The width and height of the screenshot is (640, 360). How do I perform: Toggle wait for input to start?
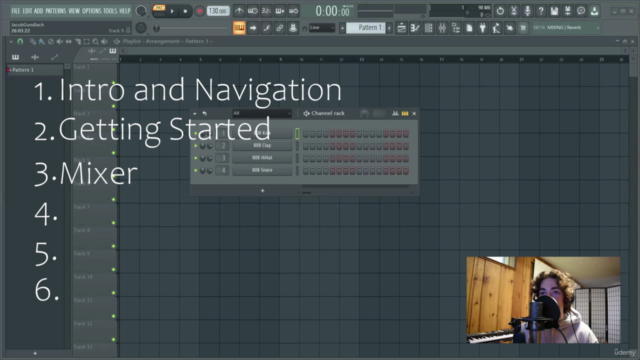coord(253,11)
